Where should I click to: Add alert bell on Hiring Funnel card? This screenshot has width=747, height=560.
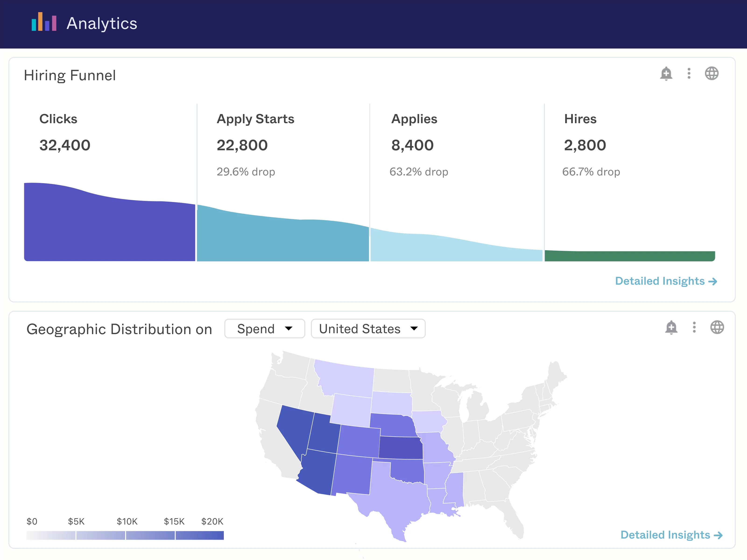pyautogui.click(x=666, y=73)
